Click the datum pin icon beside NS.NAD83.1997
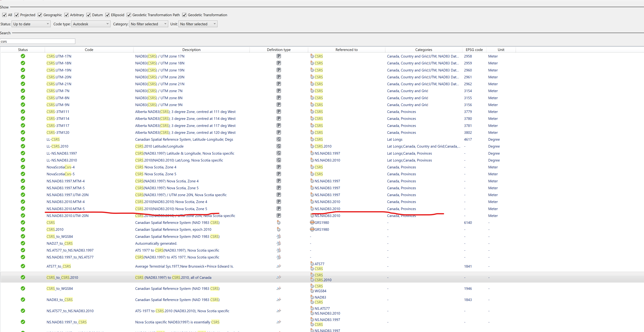 tap(312, 153)
